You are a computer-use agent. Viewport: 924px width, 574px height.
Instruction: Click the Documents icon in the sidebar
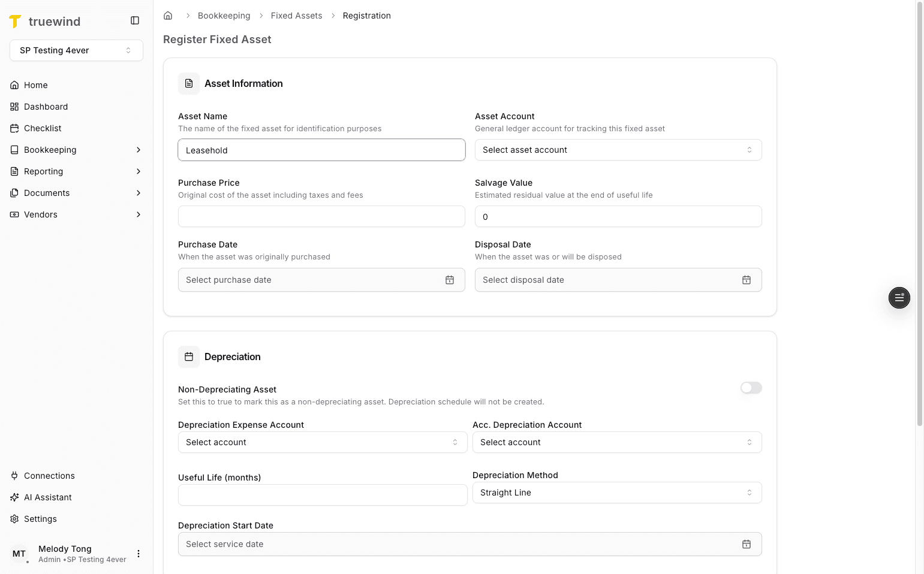click(x=14, y=192)
